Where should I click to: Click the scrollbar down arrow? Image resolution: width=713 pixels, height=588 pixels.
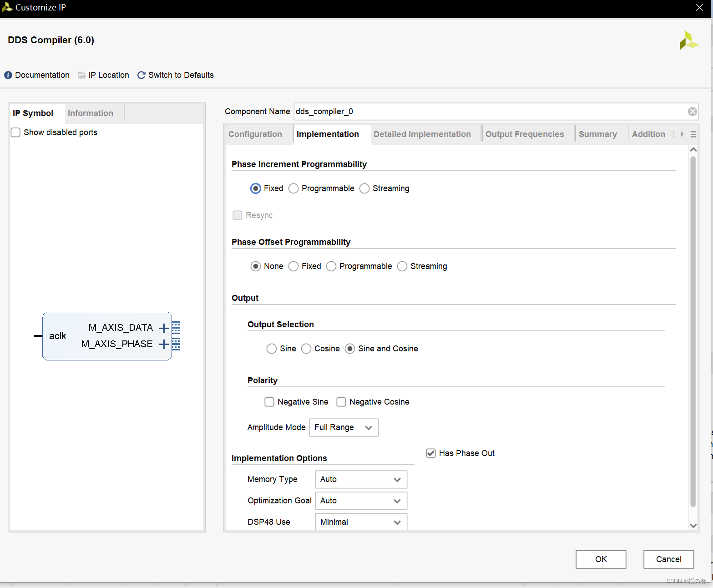(x=693, y=526)
